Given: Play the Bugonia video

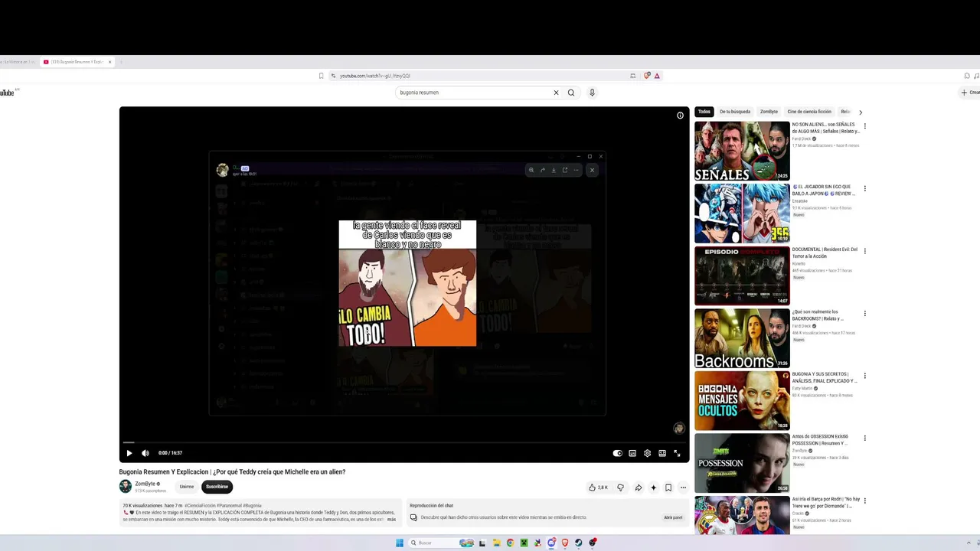Looking at the screenshot, I should point(129,453).
